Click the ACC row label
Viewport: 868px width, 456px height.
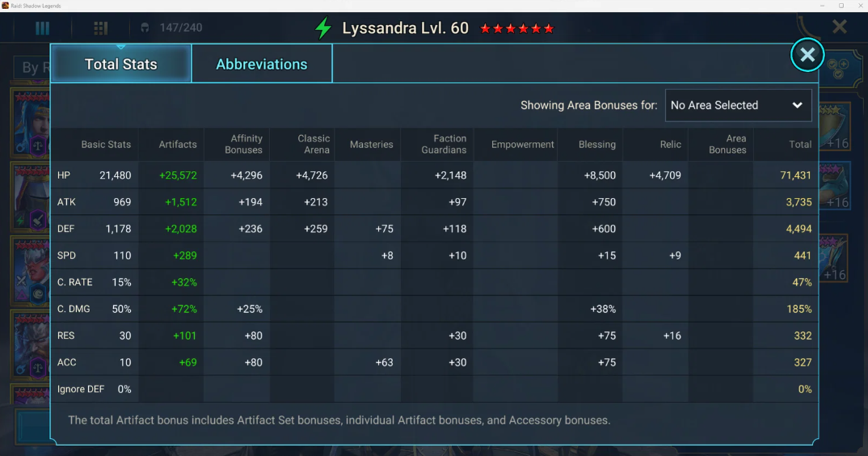pyautogui.click(x=66, y=362)
